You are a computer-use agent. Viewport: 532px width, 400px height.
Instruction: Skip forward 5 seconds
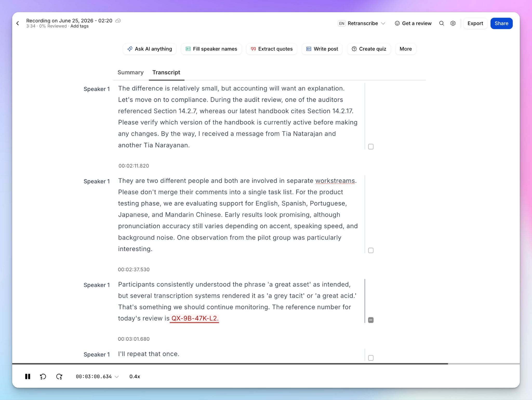click(x=59, y=376)
